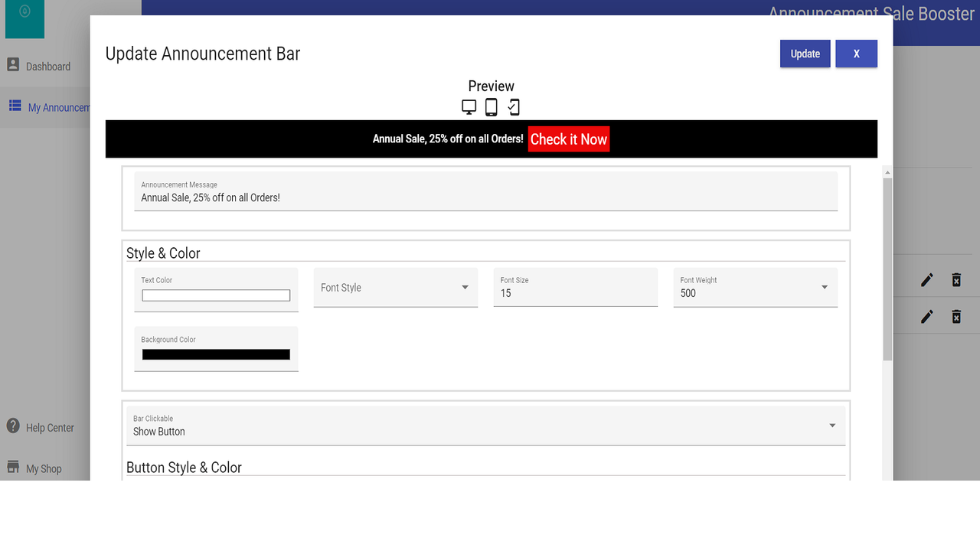
Task: Click the Announcement Sale Booster header title
Action: (871, 14)
